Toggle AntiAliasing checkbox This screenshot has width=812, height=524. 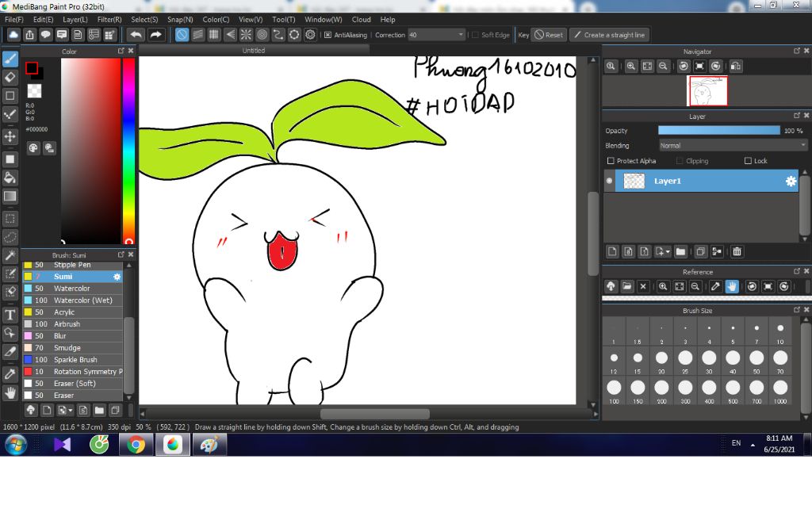[327, 35]
